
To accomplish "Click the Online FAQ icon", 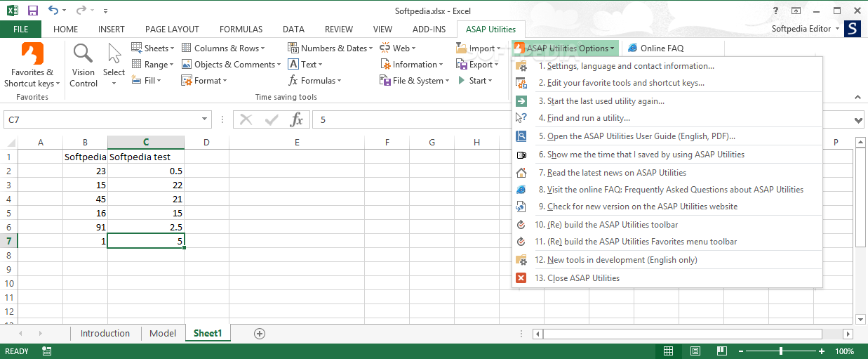I will coord(633,48).
